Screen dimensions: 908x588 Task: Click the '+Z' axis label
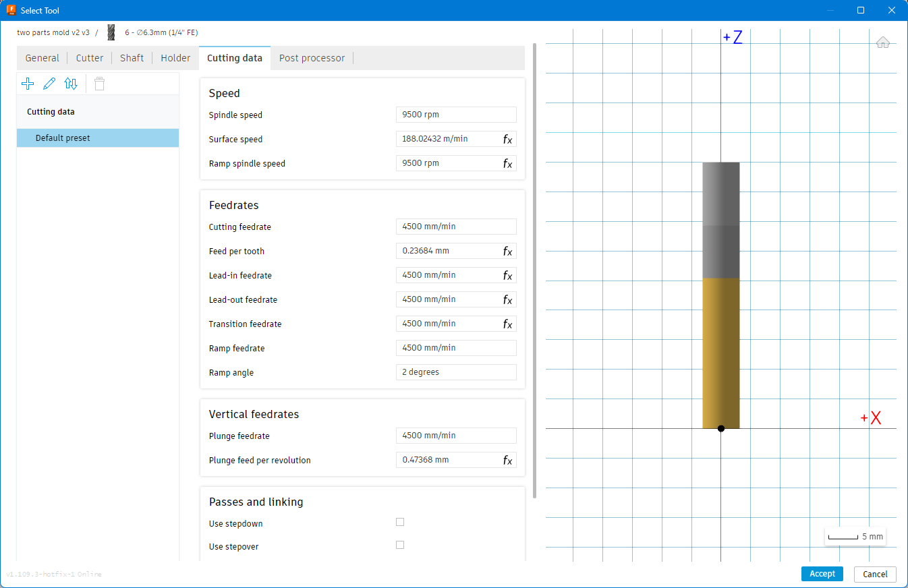pos(733,38)
